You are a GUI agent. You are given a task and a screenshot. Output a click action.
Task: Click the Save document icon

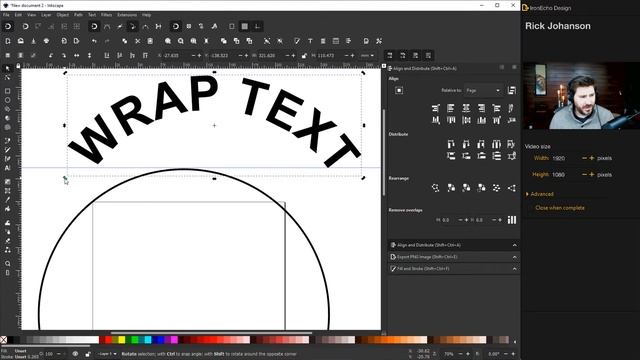pos(33,41)
